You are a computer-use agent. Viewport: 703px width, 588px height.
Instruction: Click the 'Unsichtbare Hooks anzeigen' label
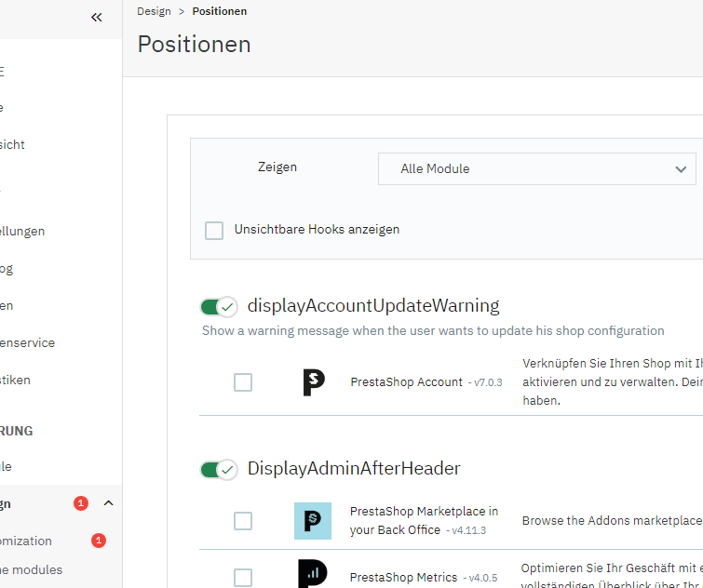click(317, 229)
